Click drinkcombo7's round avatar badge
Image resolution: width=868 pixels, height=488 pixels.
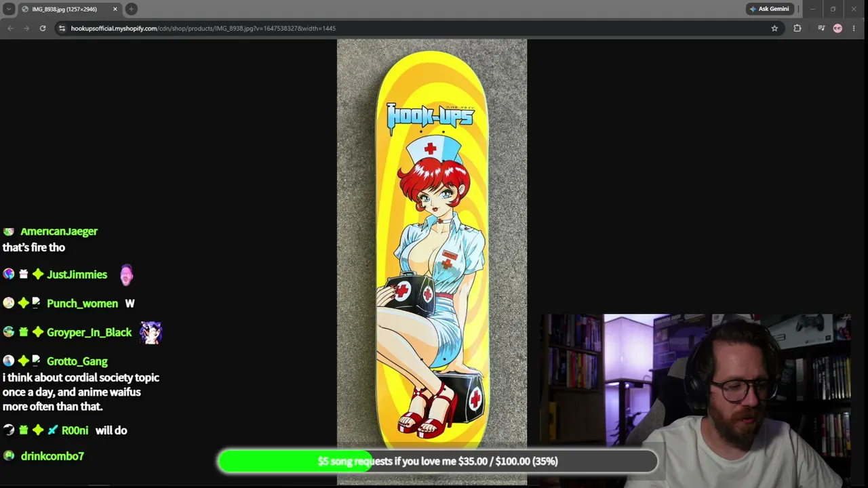(x=9, y=456)
